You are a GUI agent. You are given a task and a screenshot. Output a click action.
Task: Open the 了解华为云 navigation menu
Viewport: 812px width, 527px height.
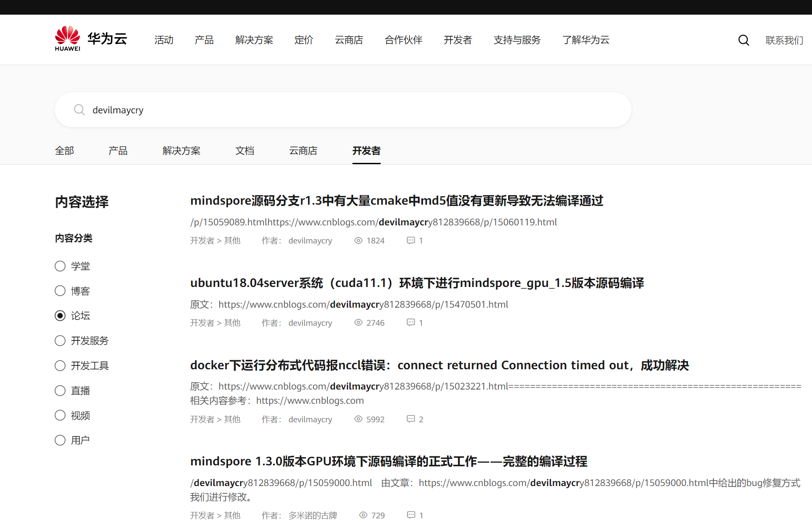point(586,40)
